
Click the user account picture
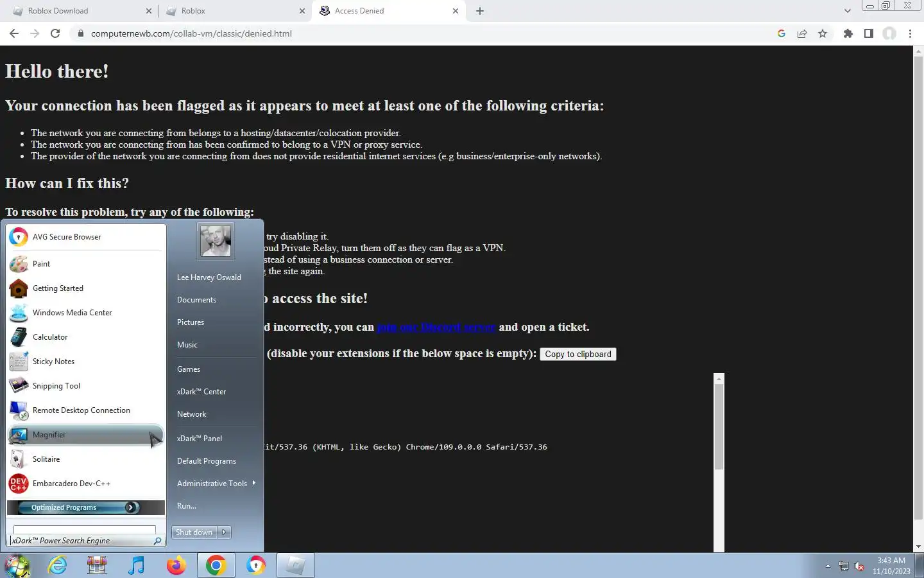click(216, 241)
